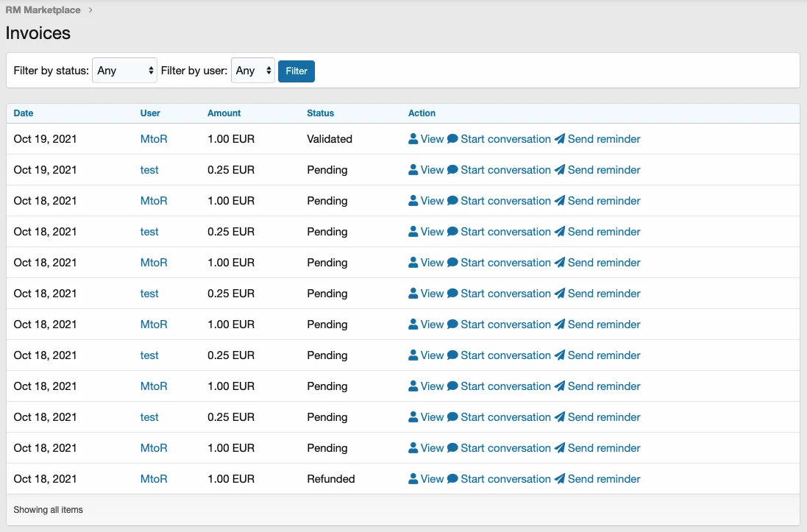Open test user link in first Oct 19 row
This screenshot has height=532, width=807.
coord(149,170)
